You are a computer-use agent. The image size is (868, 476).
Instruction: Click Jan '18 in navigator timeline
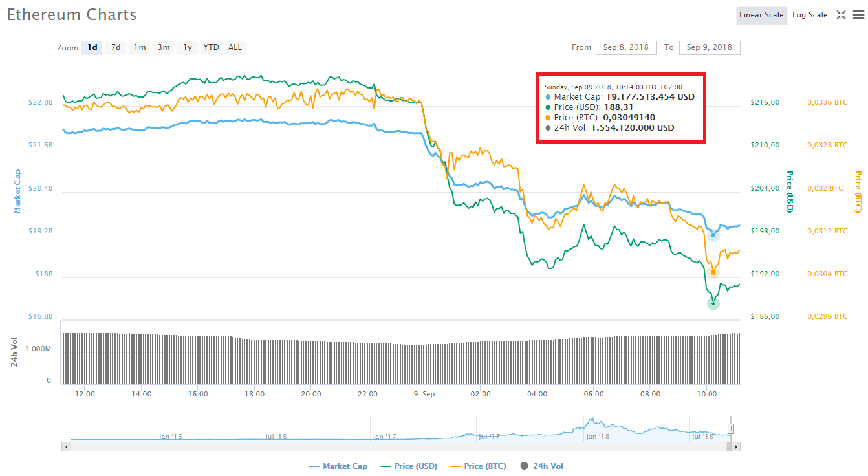pos(597,437)
